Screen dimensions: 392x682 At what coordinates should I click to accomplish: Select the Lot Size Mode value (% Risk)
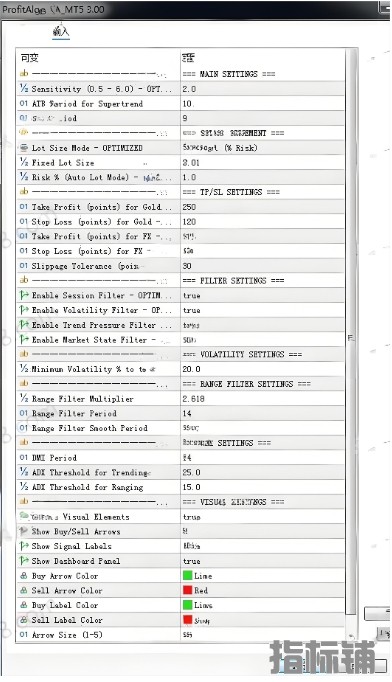pos(220,148)
